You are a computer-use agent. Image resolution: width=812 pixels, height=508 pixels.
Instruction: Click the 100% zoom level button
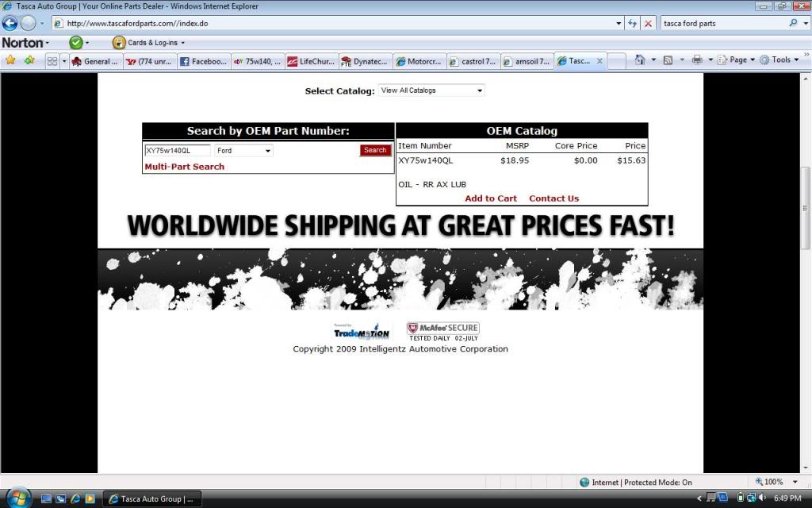[x=769, y=482]
